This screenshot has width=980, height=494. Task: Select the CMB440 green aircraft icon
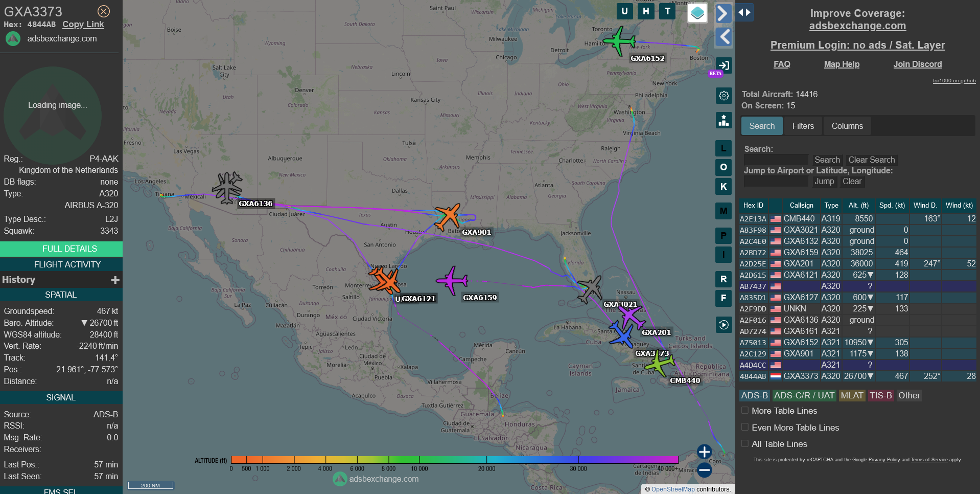660,364
